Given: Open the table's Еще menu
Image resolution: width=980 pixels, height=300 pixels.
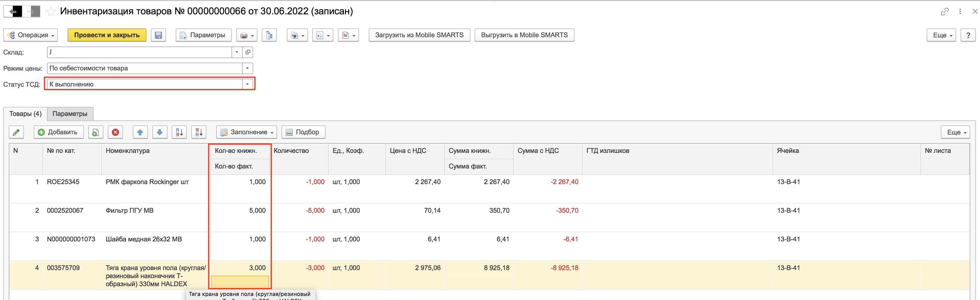Looking at the screenshot, I should point(955,132).
